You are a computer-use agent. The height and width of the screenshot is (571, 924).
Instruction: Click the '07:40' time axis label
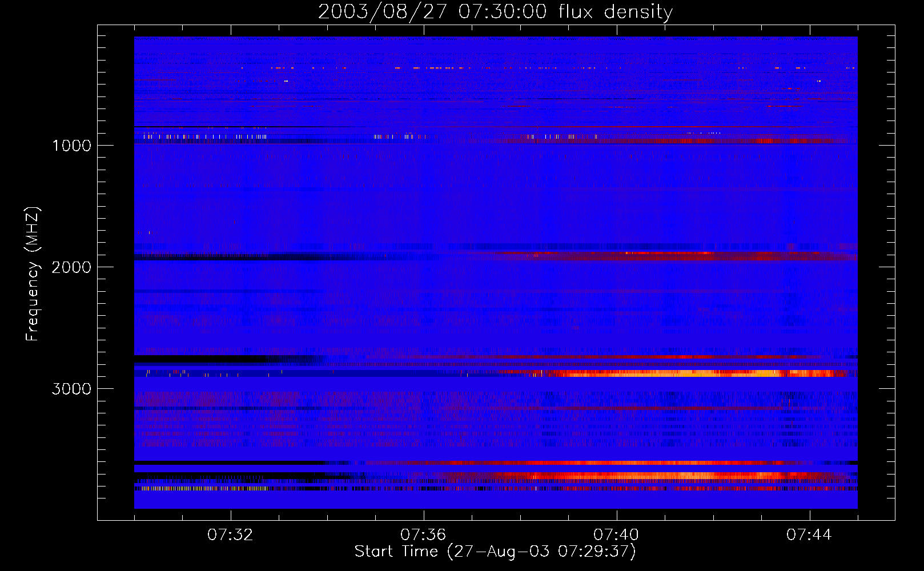[616, 535]
